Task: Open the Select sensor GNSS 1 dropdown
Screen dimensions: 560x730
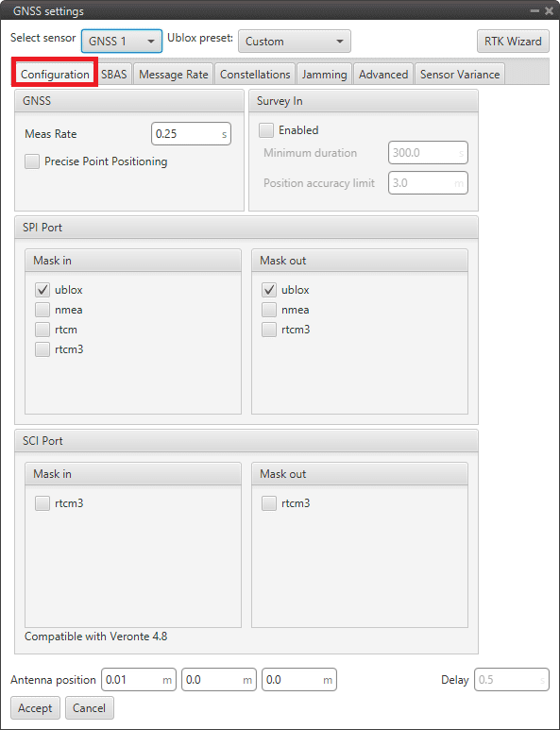Action: pos(122,42)
